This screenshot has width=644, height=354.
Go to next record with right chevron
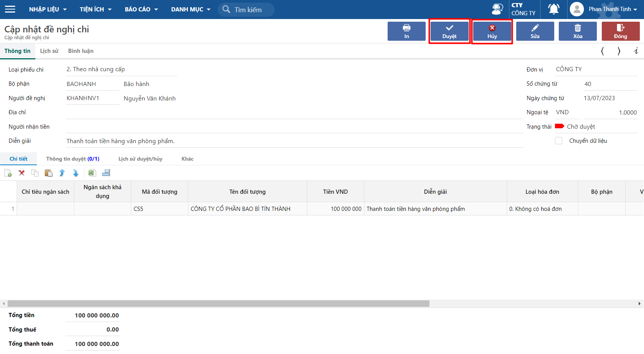tap(619, 51)
